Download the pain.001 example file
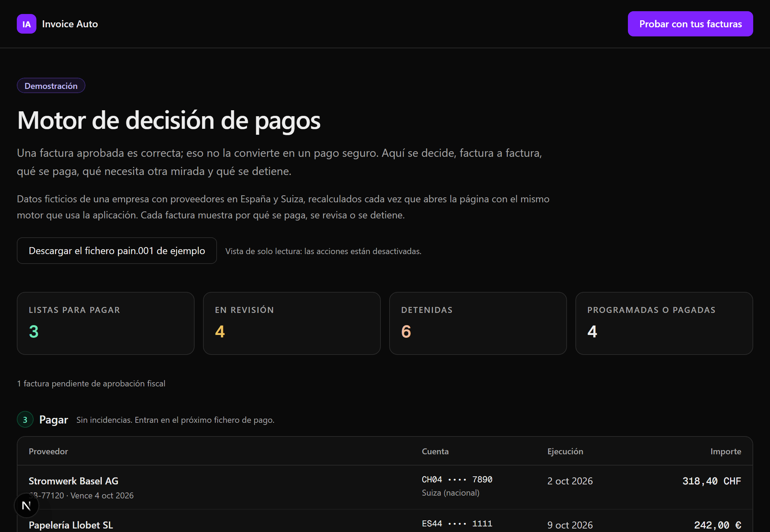The width and height of the screenshot is (770, 532). click(117, 251)
